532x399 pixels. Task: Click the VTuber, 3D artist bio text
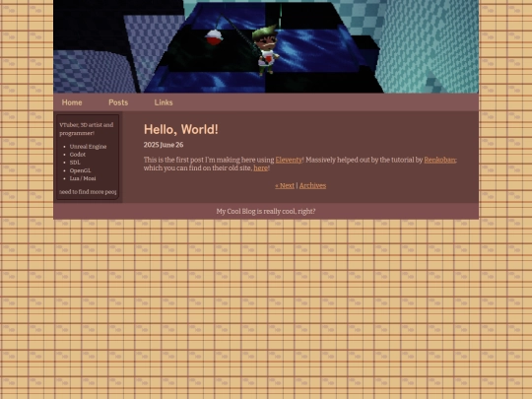86,129
